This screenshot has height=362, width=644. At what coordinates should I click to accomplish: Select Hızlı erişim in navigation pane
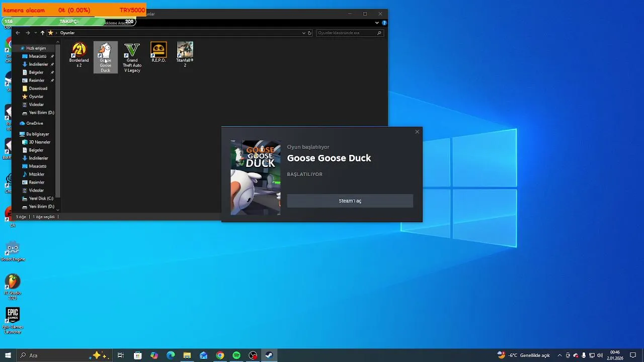coord(36,48)
